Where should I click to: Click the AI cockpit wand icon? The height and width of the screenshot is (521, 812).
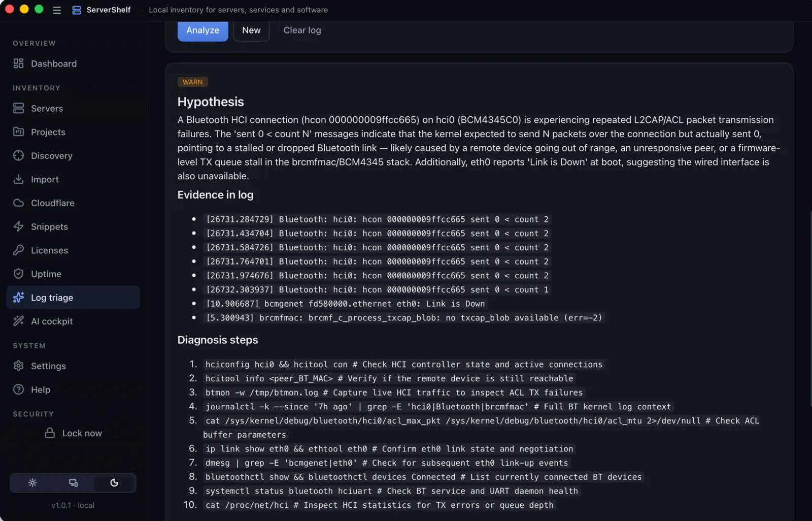[19, 321]
